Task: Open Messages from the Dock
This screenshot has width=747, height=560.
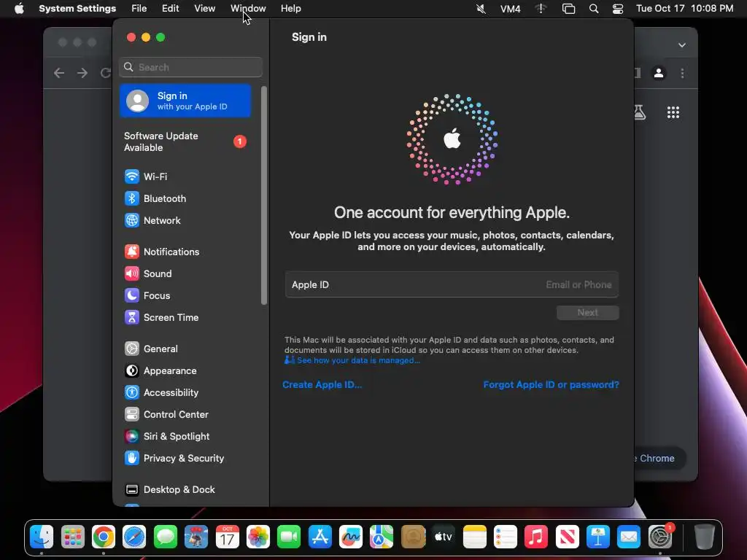Action: click(x=166, y=537)
